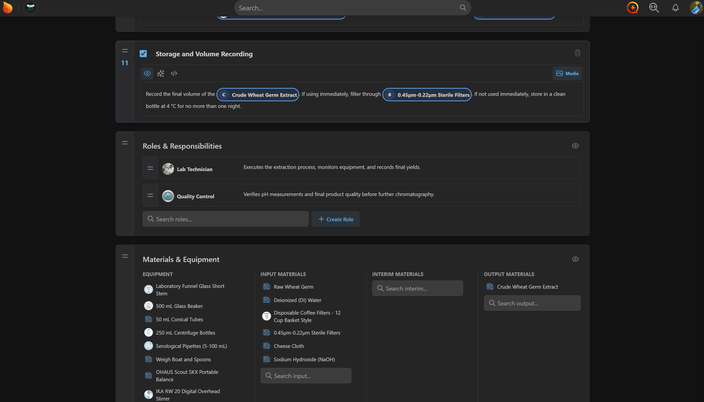Screen dimensions: 704x402
Task: Select Deionized (DI) Water
Action: point(297,300)
